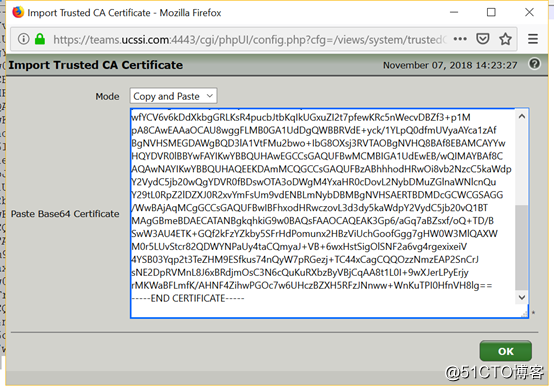Click the site information icon in the address bar
Viewport: 554px width, 391px height.
(23, 39)
